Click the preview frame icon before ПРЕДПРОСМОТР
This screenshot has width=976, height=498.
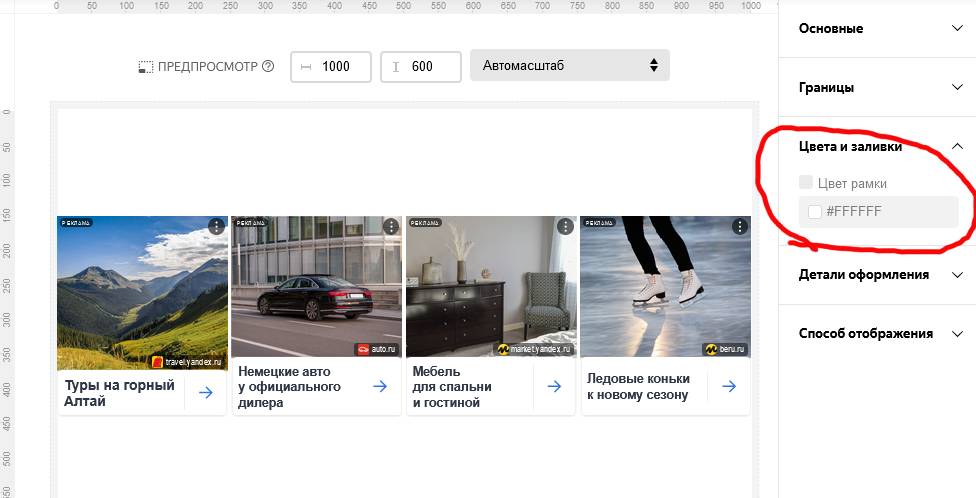pyautogui.click(x=146, y=67)
